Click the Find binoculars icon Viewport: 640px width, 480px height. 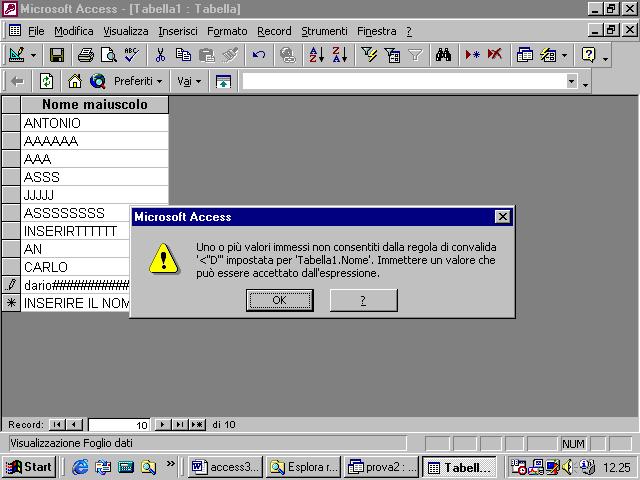click(x=443, y=55)
